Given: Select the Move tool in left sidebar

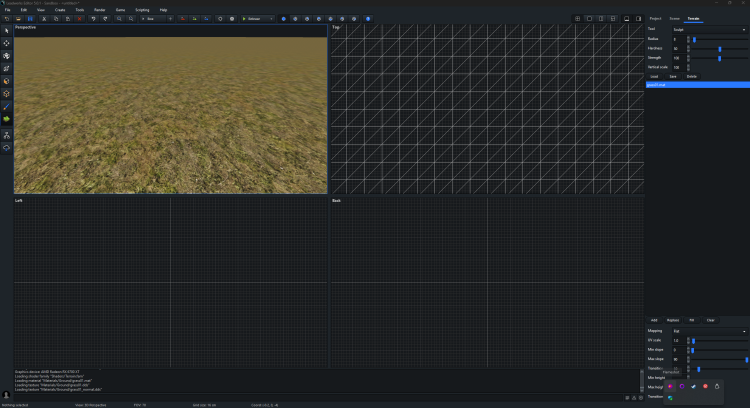Looking at the screenshot, I should [6, 43].
